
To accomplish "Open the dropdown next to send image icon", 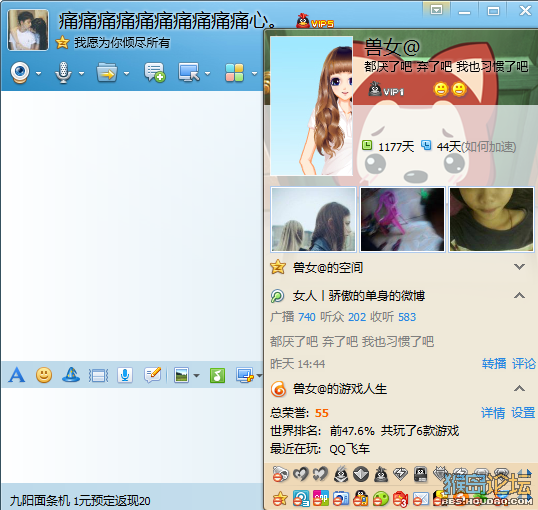I will click(x=196, y=375).
